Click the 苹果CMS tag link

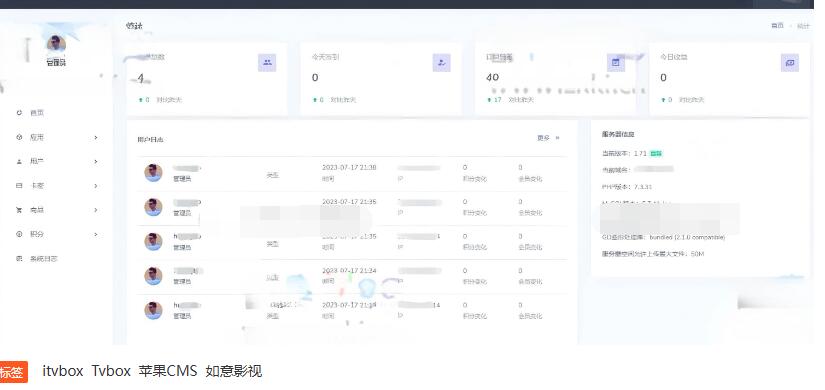[x=168, y=371]
